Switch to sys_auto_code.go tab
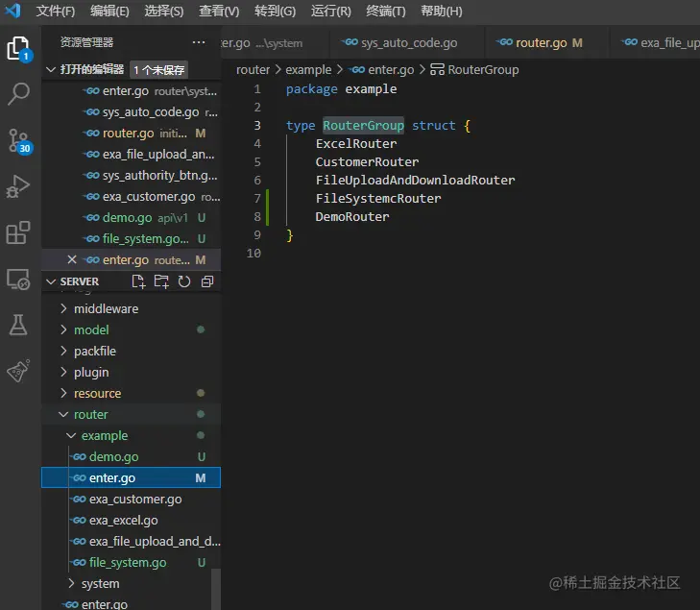Screen dimensions: 700x610 [x=406, y=43]
